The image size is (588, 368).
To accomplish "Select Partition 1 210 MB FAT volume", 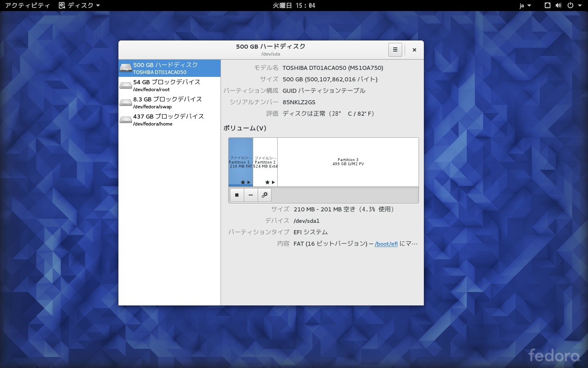I will point(241,162).
